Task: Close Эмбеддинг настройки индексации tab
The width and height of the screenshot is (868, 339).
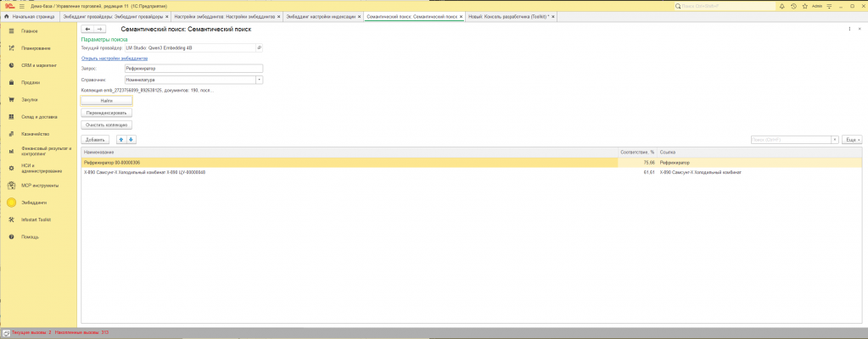Action: pyautogui.click(x=360, y=17)
